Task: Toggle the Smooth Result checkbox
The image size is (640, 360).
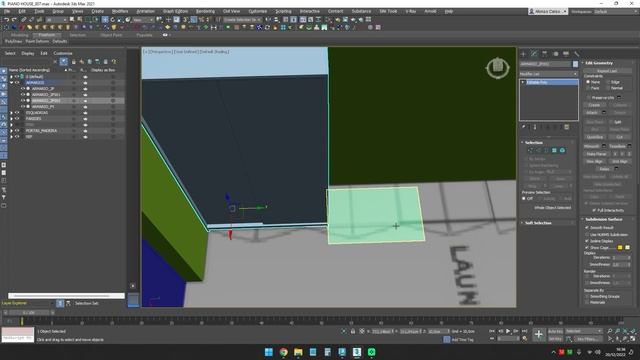Action: 587,228
